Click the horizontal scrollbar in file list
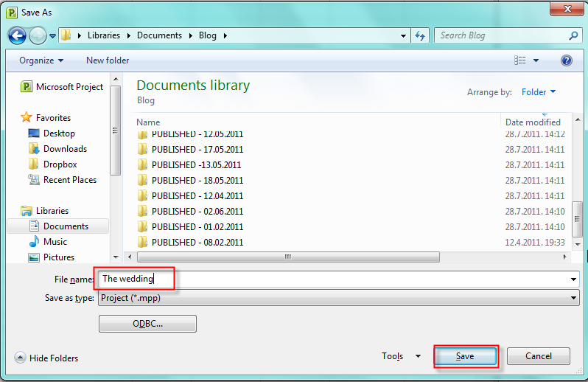 pos(288,257)
